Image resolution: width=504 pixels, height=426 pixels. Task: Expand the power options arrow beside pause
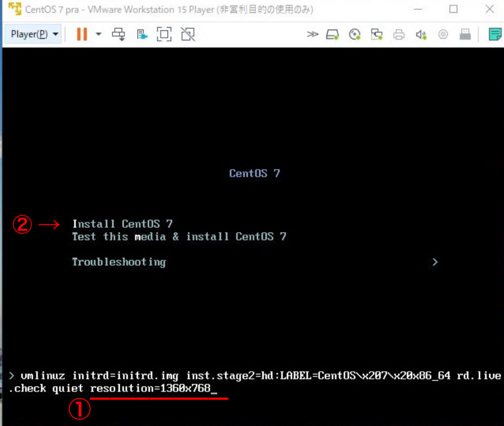coord(98,34)
